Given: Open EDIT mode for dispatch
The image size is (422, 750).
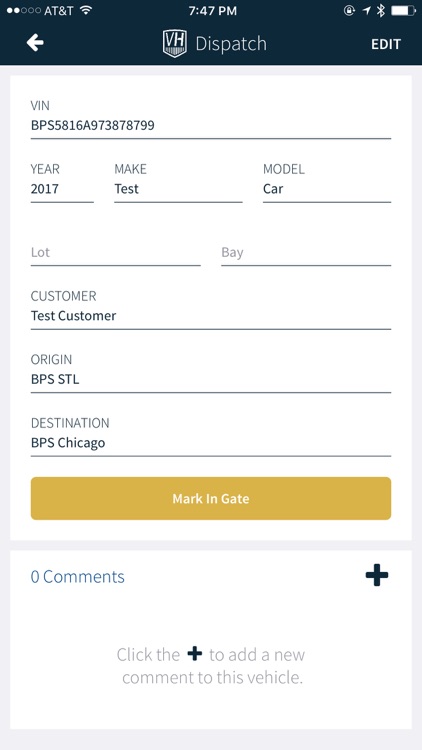Looking at the screenshot, I should pos(386,44).
